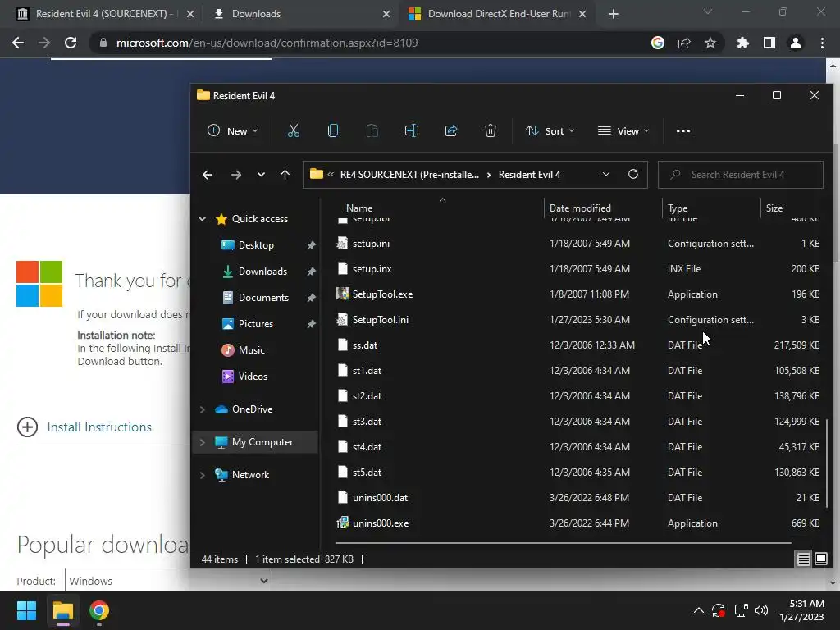Open the See more three-dots menu in Explorer
840x630 pixels.
tap(683, 130)
